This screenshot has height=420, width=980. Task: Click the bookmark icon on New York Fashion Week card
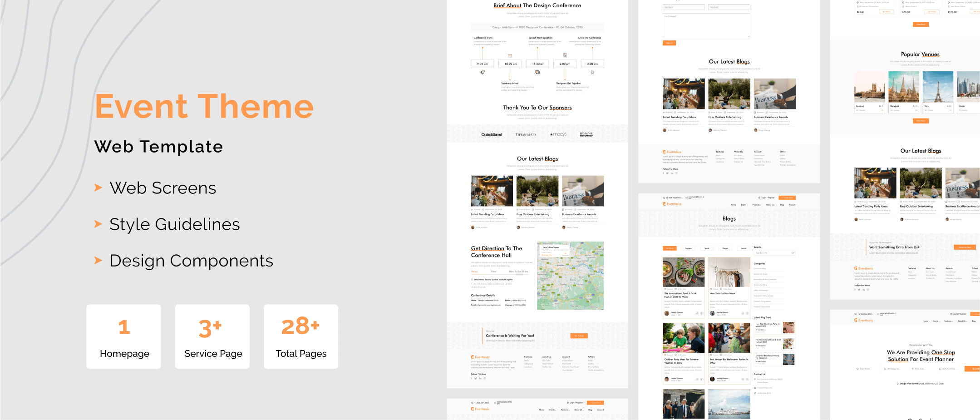click(747, 313)
